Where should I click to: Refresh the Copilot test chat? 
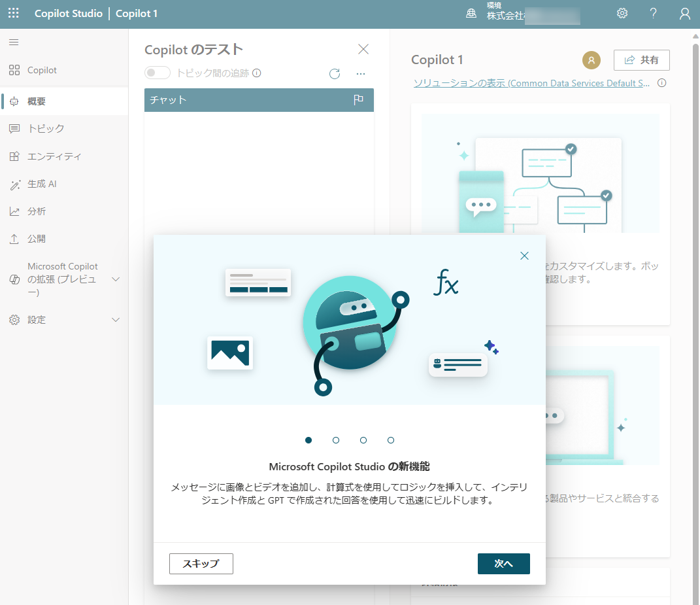pos(334,74)
